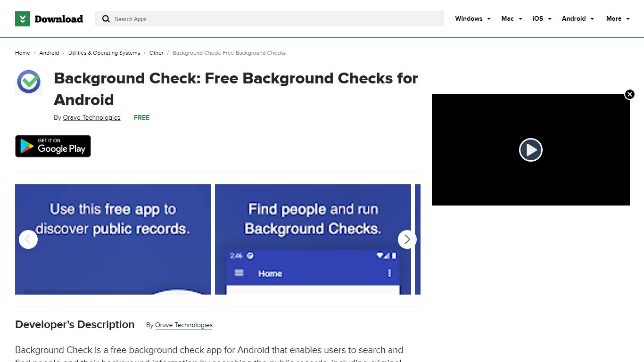Click the Download wordmark text
The image size is (644, 362).
pos(58,19)
